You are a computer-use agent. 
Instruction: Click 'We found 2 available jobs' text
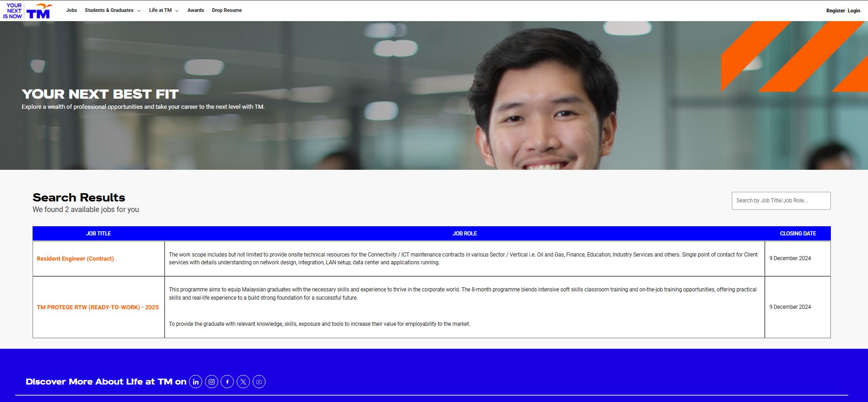click(x=86, y=210)
